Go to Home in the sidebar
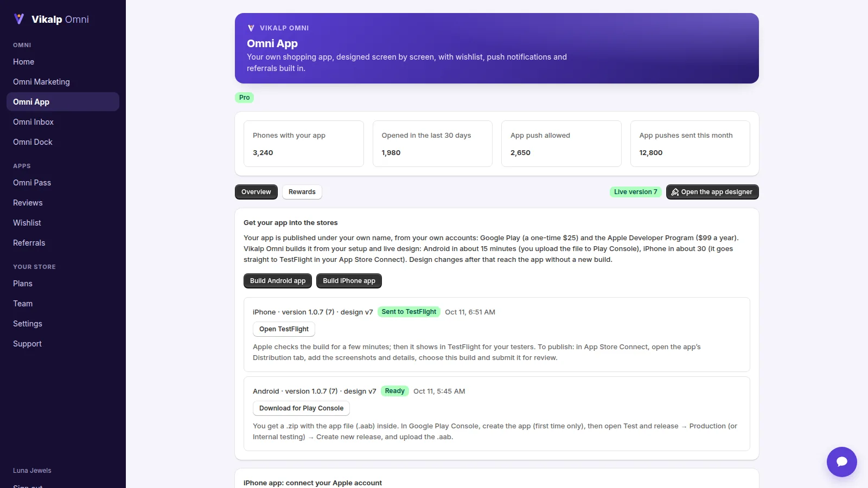 63,62
